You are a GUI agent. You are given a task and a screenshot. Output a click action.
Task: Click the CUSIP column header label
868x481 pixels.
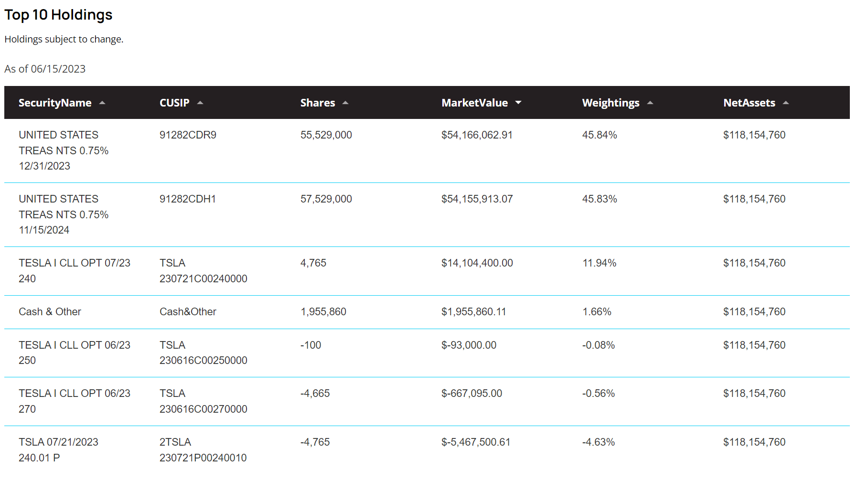coord(174,103)
